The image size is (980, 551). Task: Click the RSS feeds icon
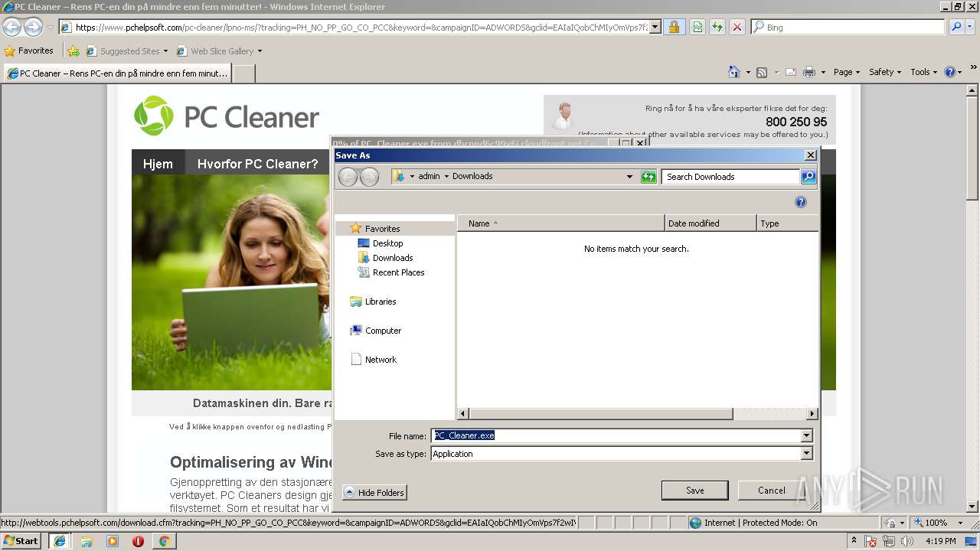coord(762,72)
